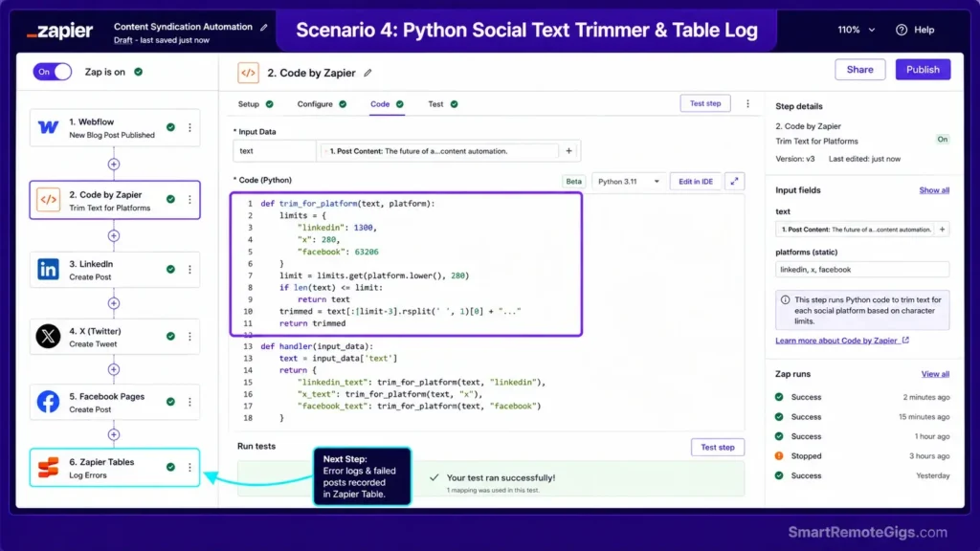
Task: Click the Code by Zapier step header icon
Action: [248, 73]
